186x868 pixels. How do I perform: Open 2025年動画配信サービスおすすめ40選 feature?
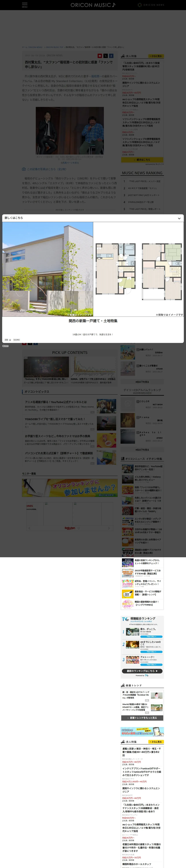[x=142, y=573]
